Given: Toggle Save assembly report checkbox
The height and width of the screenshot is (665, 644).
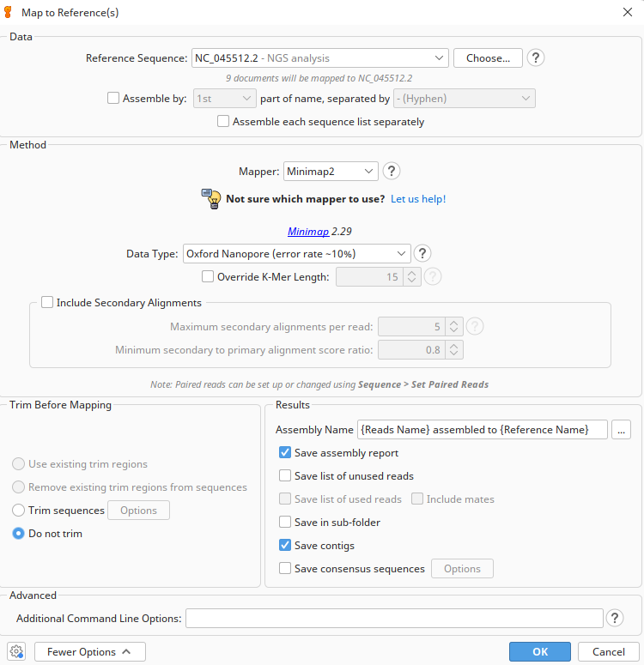Looking at the screenshot, I should coord(285,453).
